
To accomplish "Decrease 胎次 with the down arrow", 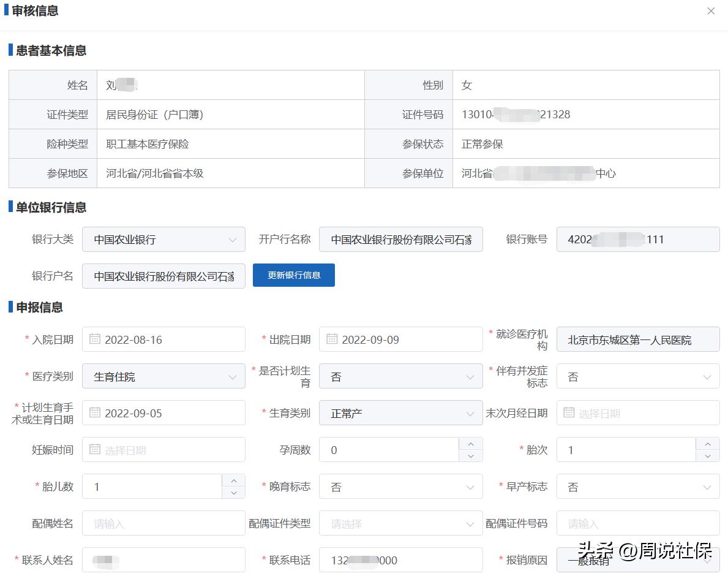I will pos(708,455).
